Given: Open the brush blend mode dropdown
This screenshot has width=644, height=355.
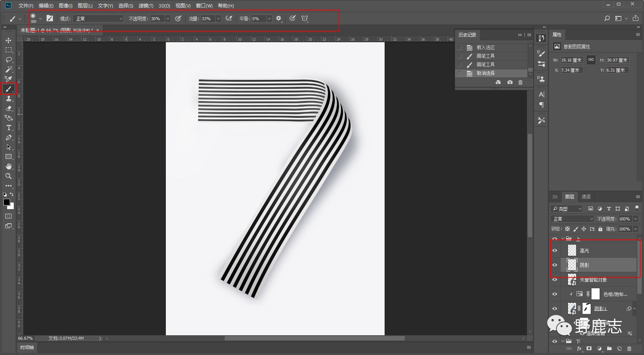Looking at the screenshot, I should pyautogui.click(x=99, y=19).
